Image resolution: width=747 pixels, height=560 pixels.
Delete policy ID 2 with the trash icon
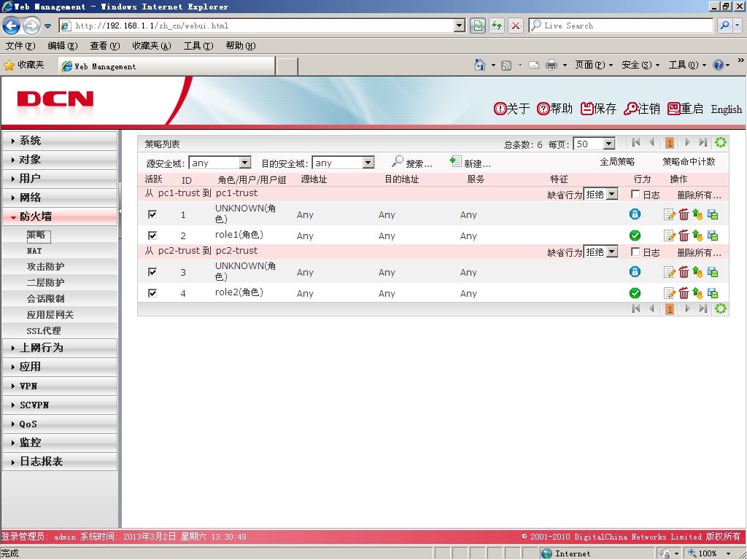click(x=684, y=236)
